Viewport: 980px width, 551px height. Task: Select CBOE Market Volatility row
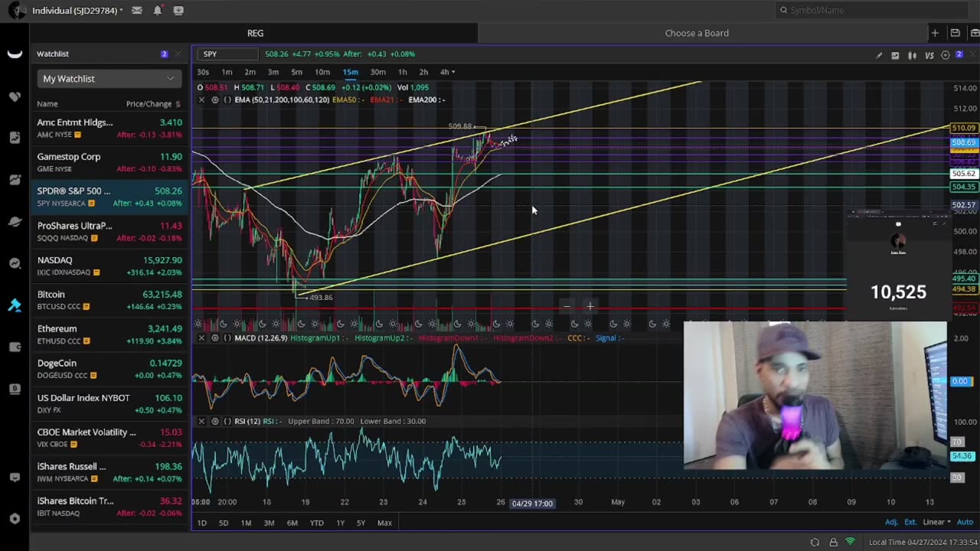point(109,438)
